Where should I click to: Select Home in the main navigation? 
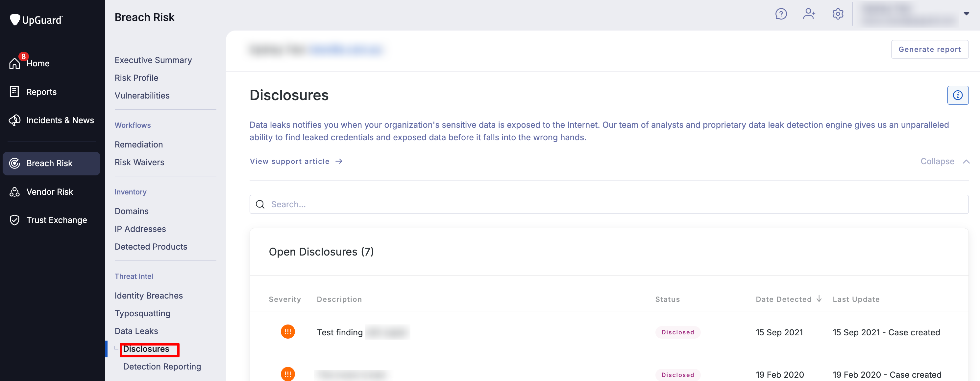click(38, 63)
